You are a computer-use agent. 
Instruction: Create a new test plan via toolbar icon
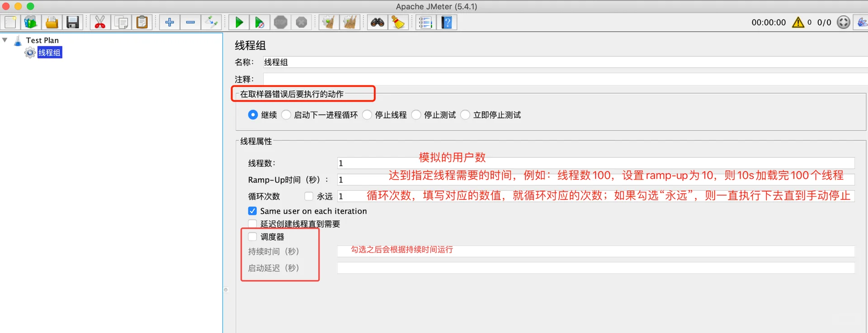point(10,22)
